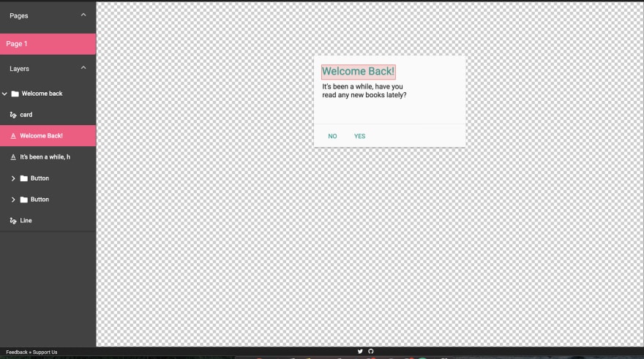The height and width of the screenshot is (359, 644).
Task: Select the Welcome Back! layer row
Action: pyautogui.click(x=48, y=136)
